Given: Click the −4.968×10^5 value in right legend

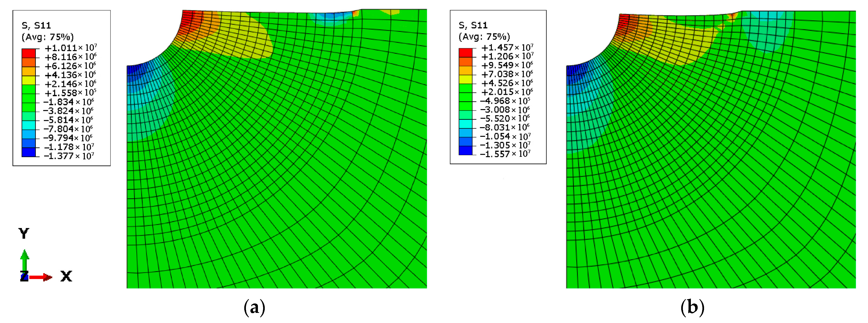Looking at the screenshot, I should [505, 101].
